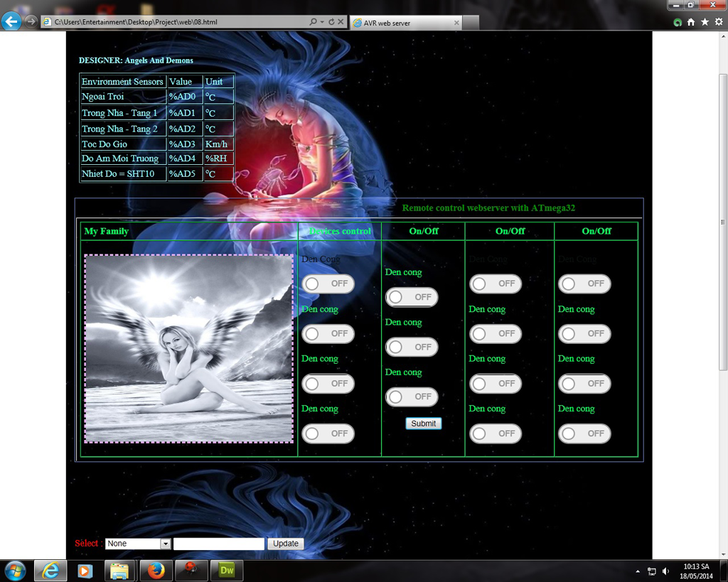Screen dimensions: 728x582
Task: Click the My Family header cell
Action: (188, 231)
